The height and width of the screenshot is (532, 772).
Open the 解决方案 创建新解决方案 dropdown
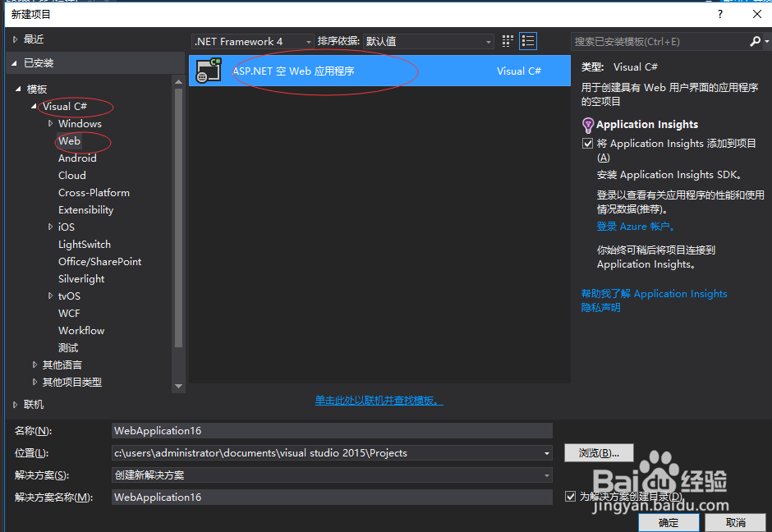click(x=332, y=475)
